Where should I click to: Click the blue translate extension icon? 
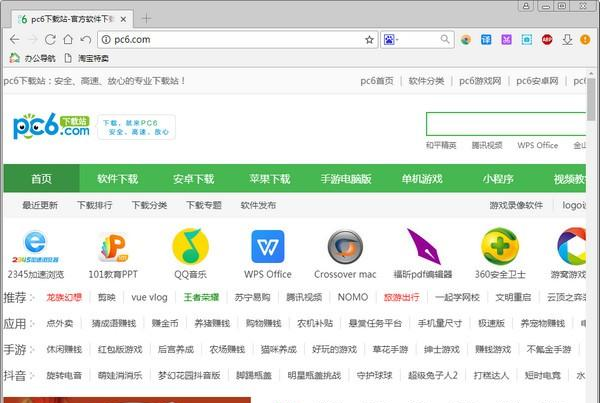[486, 39]
